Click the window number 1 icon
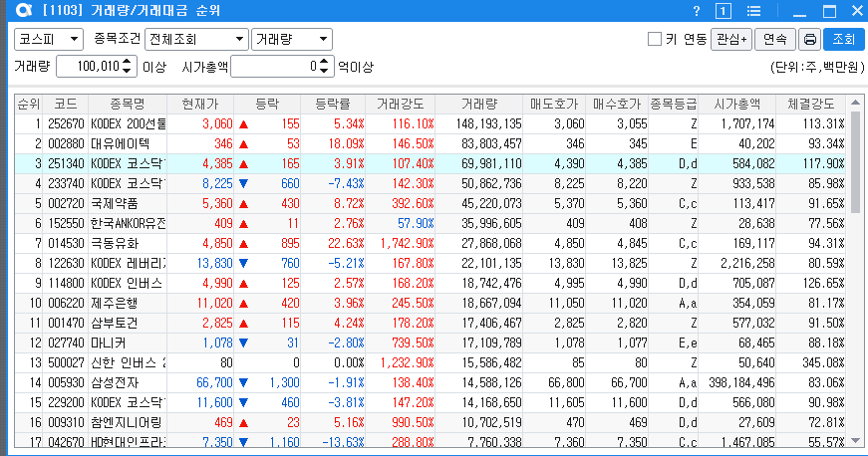Viewport: 868px width, 456px height. (x=723, y=11)
